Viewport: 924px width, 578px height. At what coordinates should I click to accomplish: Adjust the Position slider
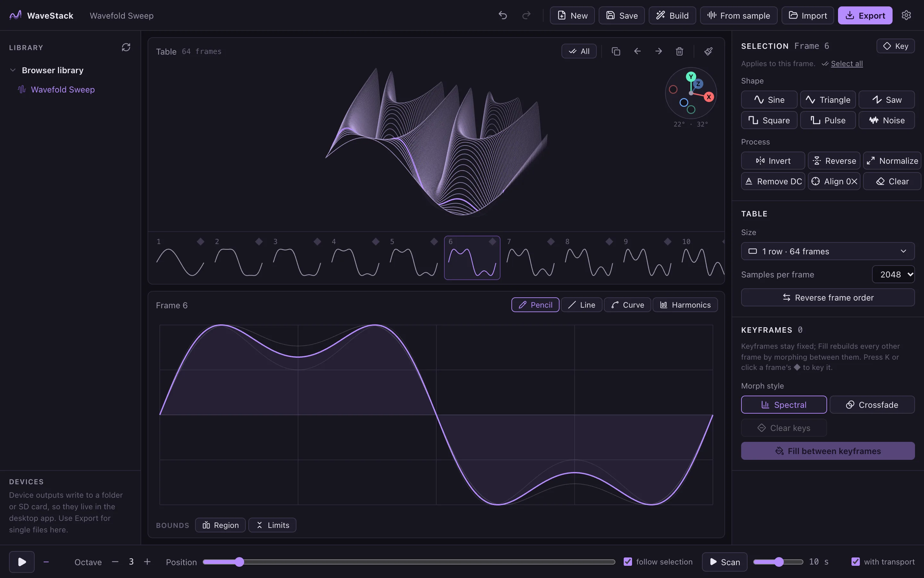pyautogui.click(x=409, y=562)
